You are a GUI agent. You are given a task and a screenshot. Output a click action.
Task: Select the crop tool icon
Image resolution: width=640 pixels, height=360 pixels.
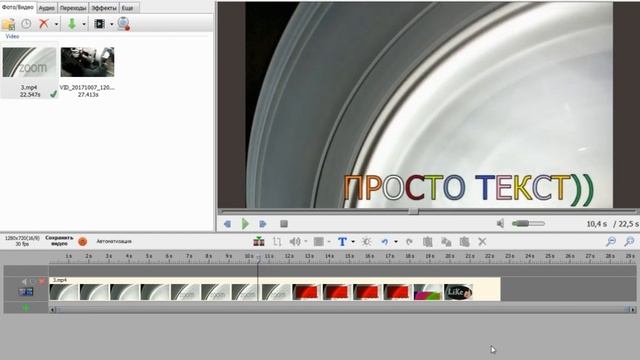tap(277, 242)
